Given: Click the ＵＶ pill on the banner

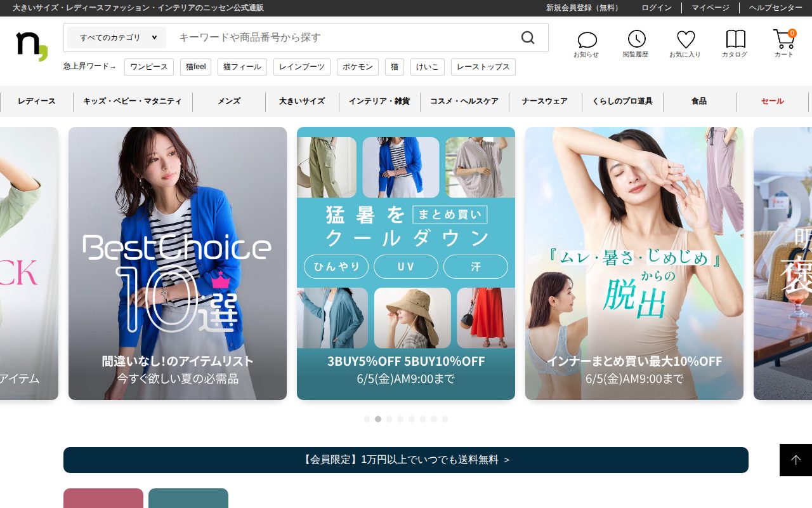Looking at the screenshot, I should [406, 267].
